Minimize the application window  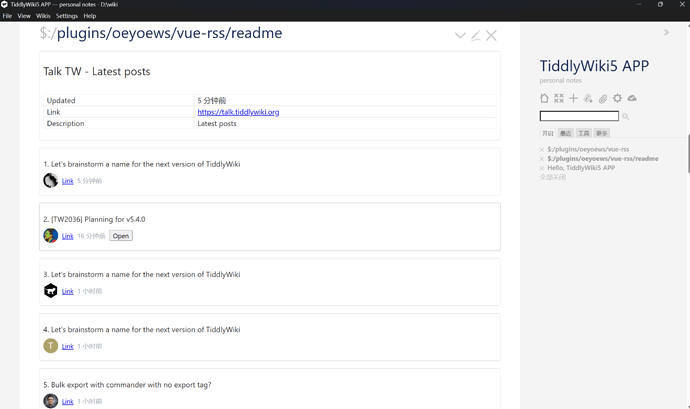coord(639,4)
